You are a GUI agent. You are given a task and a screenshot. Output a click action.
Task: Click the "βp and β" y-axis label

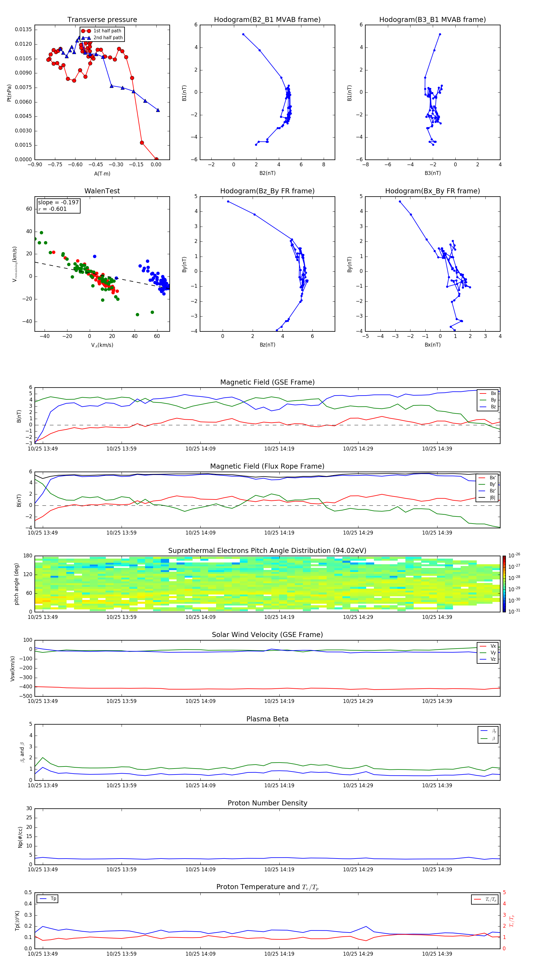[22, 752]
